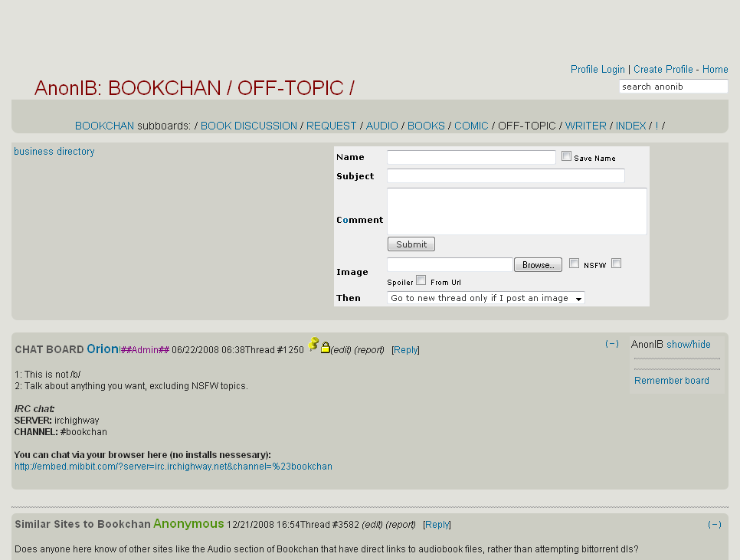Collapse the CHAT BOARD thread
Viewport: 740px width, 560px height.
tap(611, 344)
